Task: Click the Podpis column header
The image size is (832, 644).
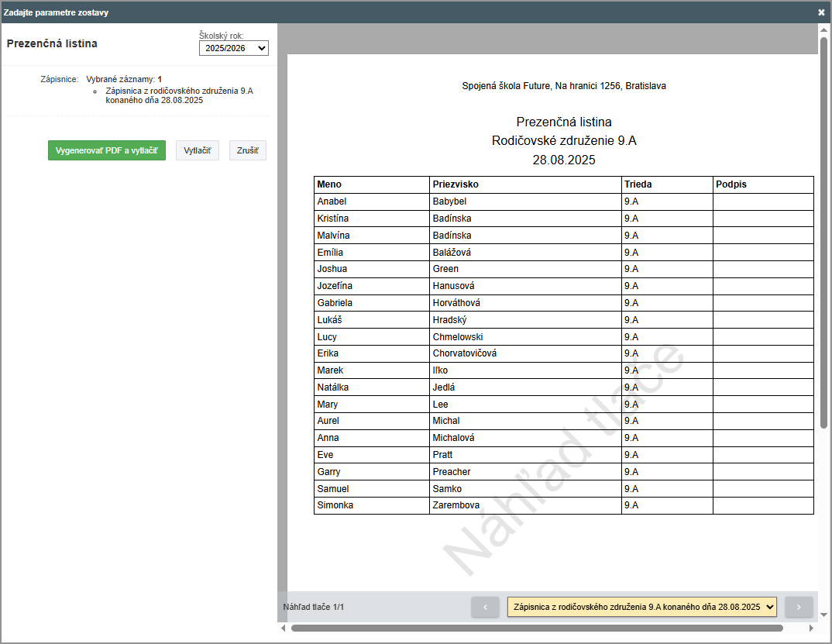Action: [x=731, y=184]
